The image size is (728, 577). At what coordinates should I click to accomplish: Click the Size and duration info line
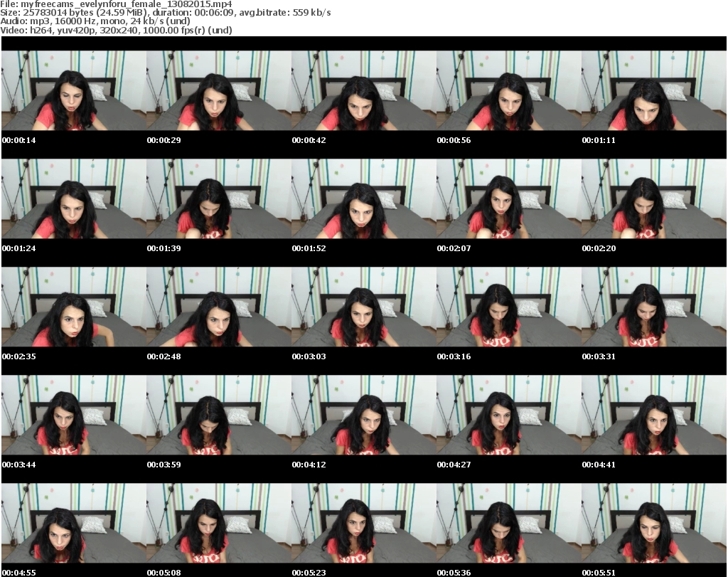coord(166,13)
